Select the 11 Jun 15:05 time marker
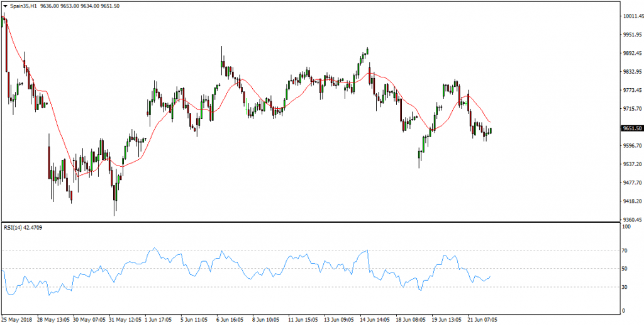This screenshot has width=644, height=326. [x=304, y=319]
